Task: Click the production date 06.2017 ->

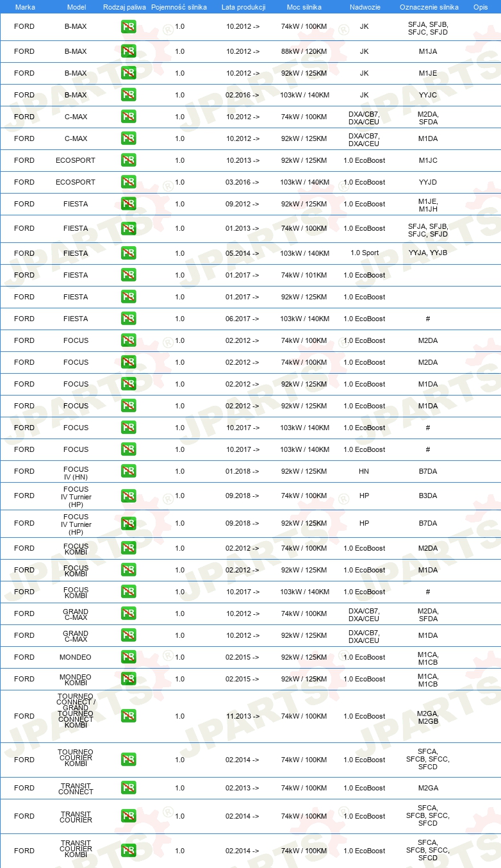Action: tap(243, 319)
